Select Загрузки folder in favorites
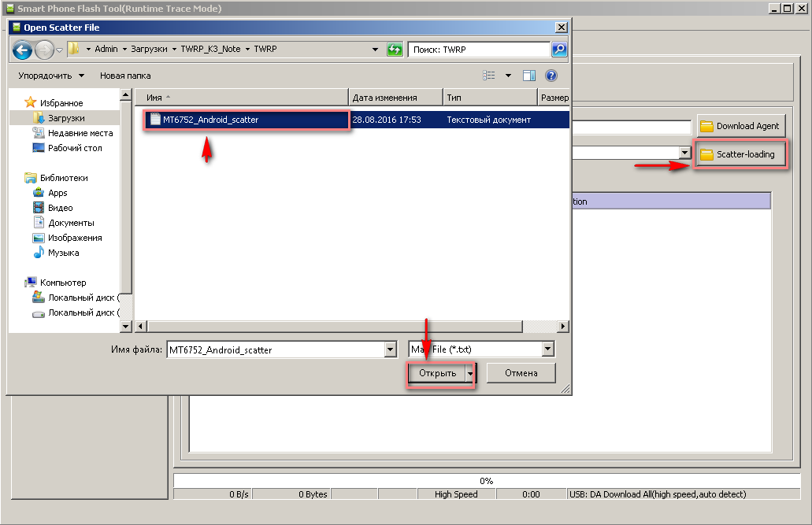 (65, 118)
